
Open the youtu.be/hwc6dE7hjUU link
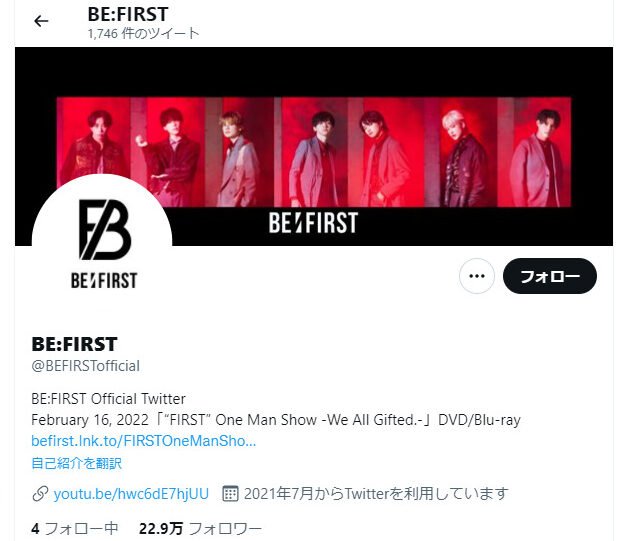pyautogui.click(x=131, y=494)
